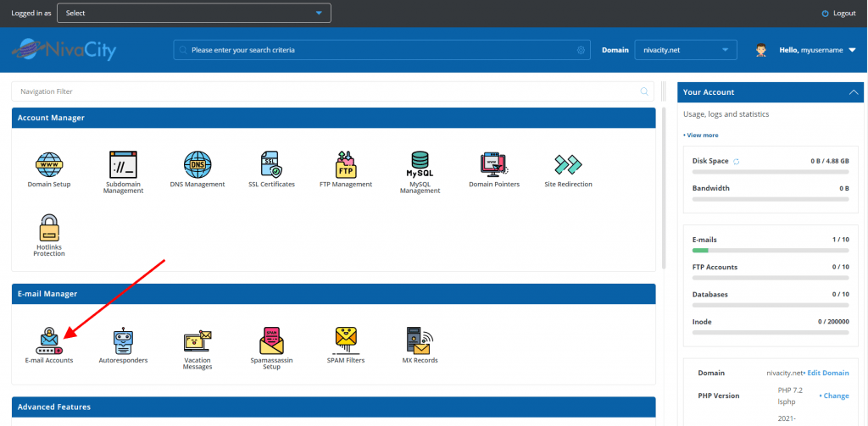Open SPAM Filters icon
Viewport: 868px width, 426px height.
346,341
